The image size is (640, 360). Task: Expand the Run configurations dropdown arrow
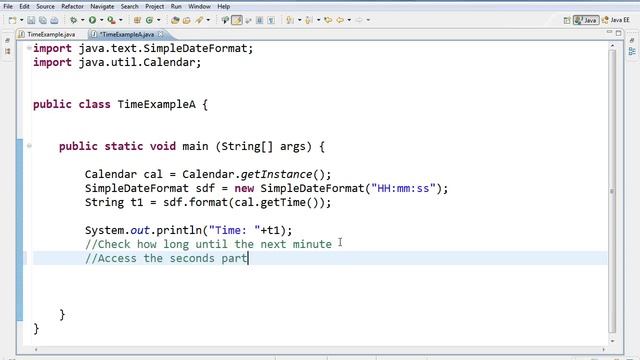pos(102,20)
